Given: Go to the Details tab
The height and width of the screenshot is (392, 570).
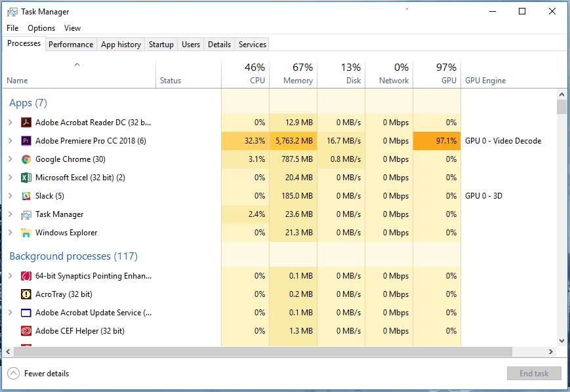Looking at the screenshot, I should pyautogui.click(x=219, y=45).
